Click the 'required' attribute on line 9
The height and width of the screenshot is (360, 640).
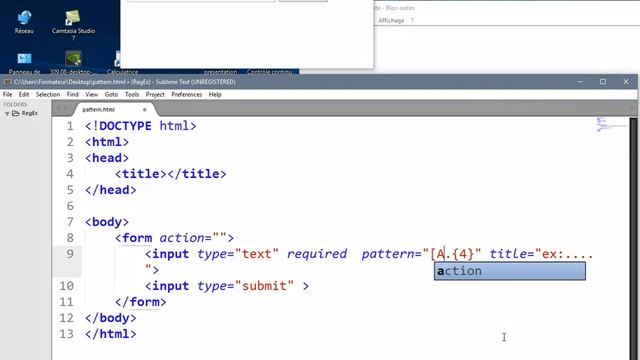pyautogui.click(x=317, y=254)
